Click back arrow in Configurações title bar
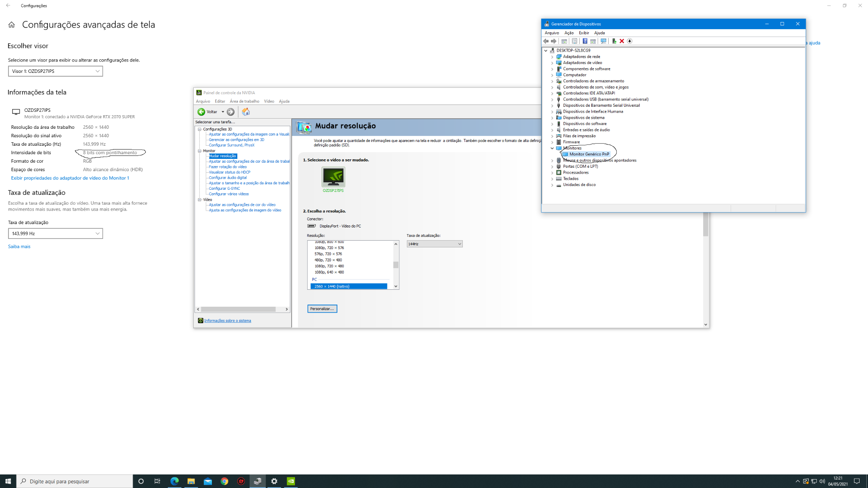 [8, 6]
